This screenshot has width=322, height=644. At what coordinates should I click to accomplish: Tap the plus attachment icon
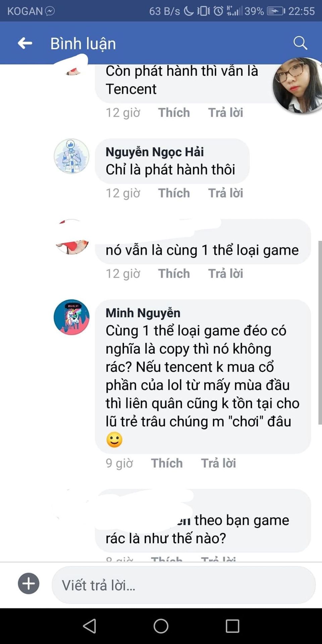click(29, 583)
